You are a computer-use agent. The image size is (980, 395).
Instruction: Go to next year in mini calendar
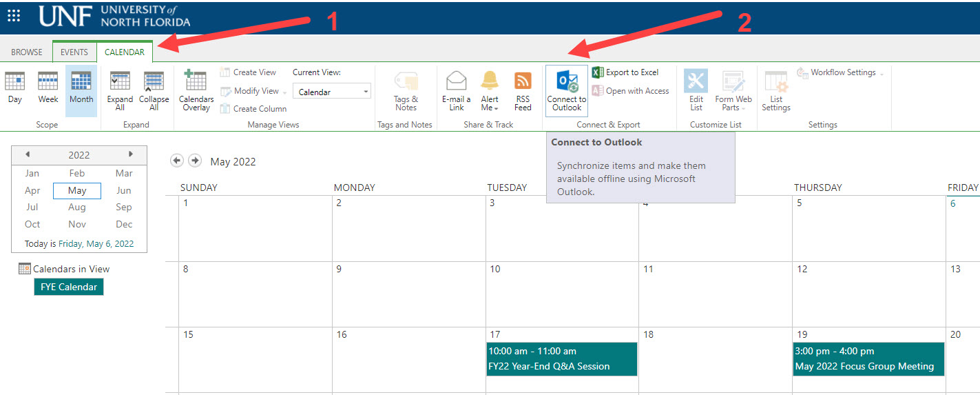[x=131, y=154]
